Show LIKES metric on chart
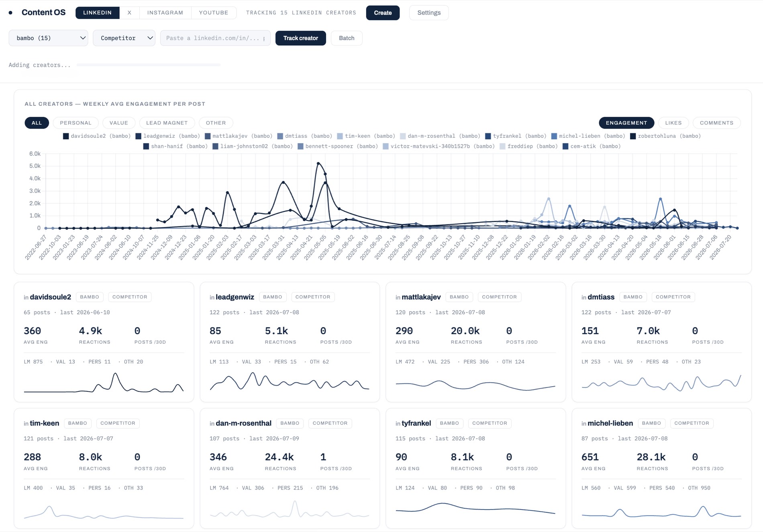763x532 pixels. (673, 123)
